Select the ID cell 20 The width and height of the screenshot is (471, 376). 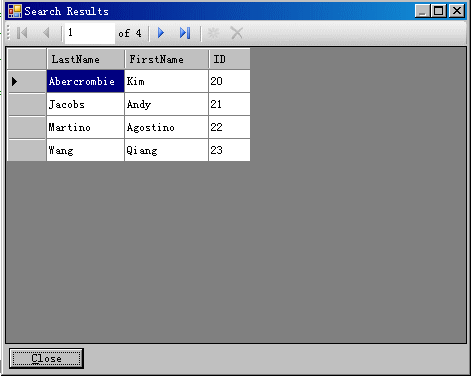[x=229, y=81]
